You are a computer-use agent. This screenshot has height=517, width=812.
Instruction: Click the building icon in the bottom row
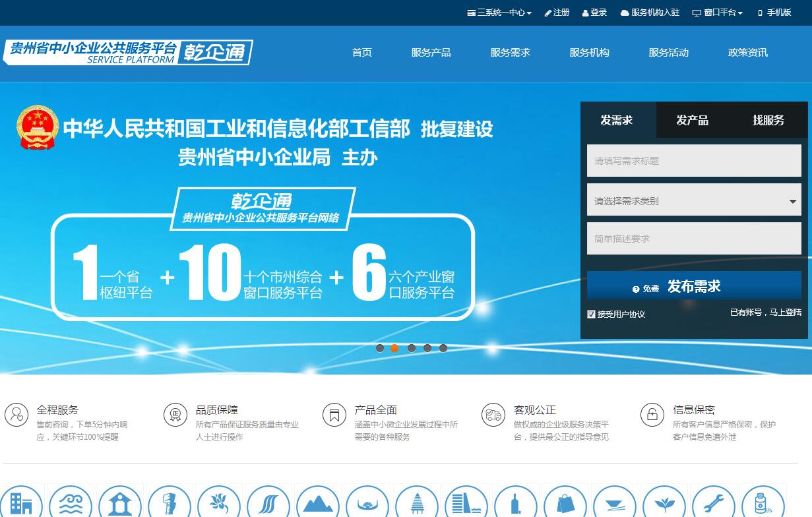tap(21, 503)
